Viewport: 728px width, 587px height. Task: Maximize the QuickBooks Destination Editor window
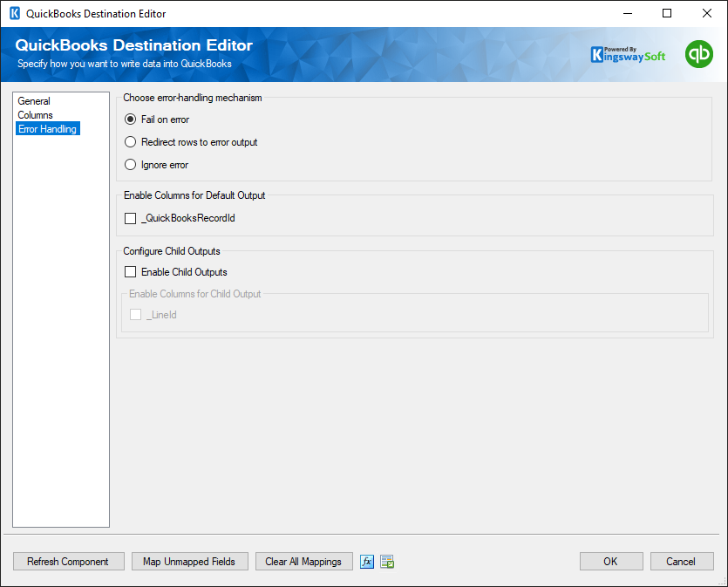coord(667,13)
